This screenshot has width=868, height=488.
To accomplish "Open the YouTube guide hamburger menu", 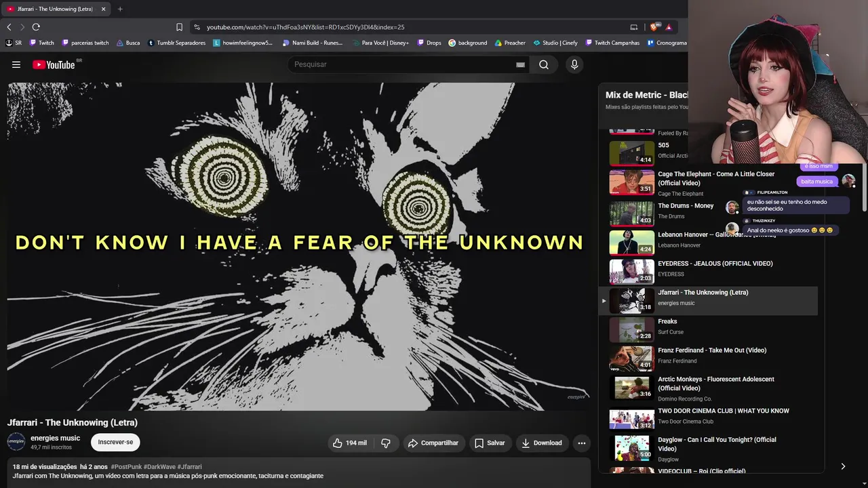I will click(16, 64).
